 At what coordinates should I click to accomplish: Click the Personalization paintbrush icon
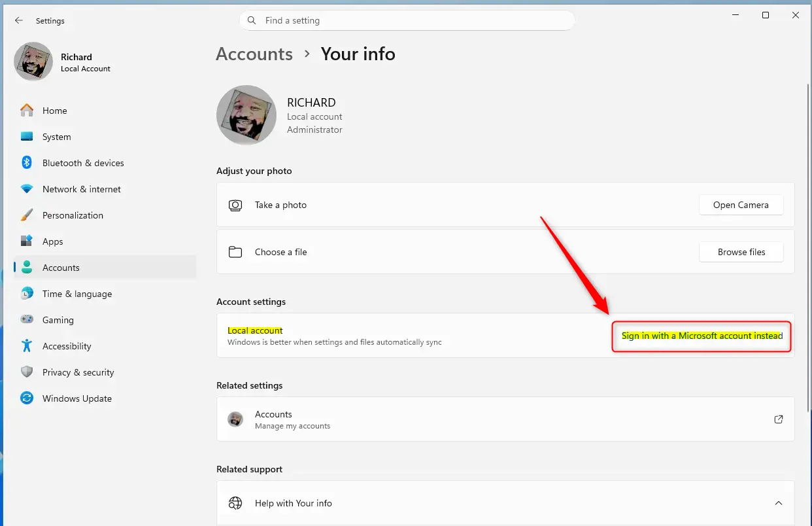point(27,215)
